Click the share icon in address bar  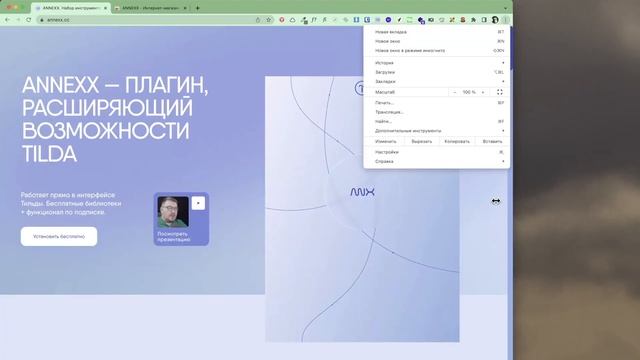(x=258, y=20)
